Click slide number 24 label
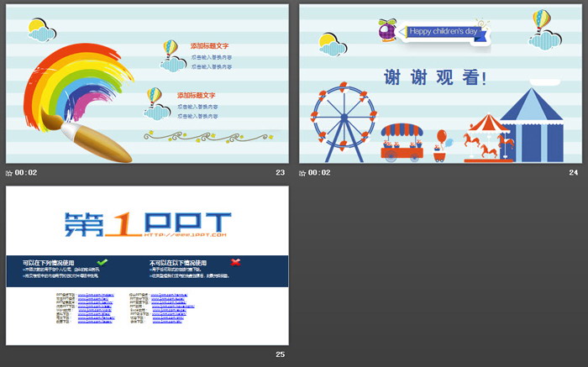588x367 pixels. click(574, 172)
